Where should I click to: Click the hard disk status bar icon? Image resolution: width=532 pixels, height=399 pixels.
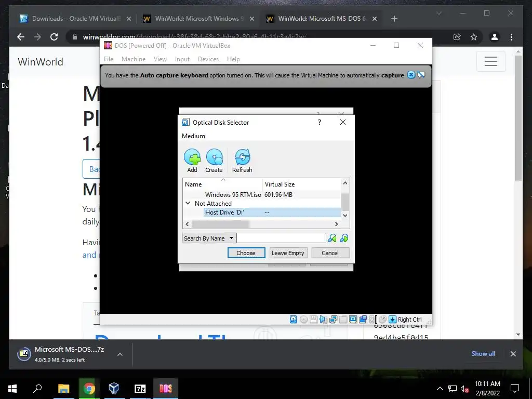coord(294,320)
